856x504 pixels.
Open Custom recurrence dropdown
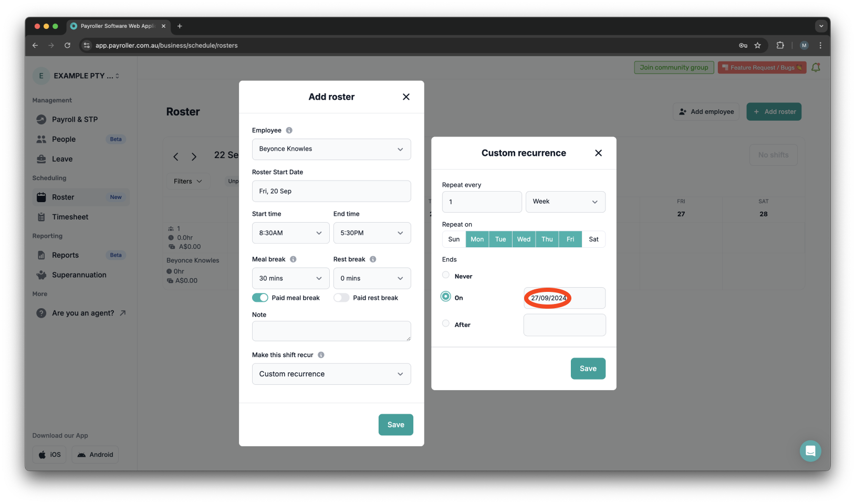pos(331,374)
